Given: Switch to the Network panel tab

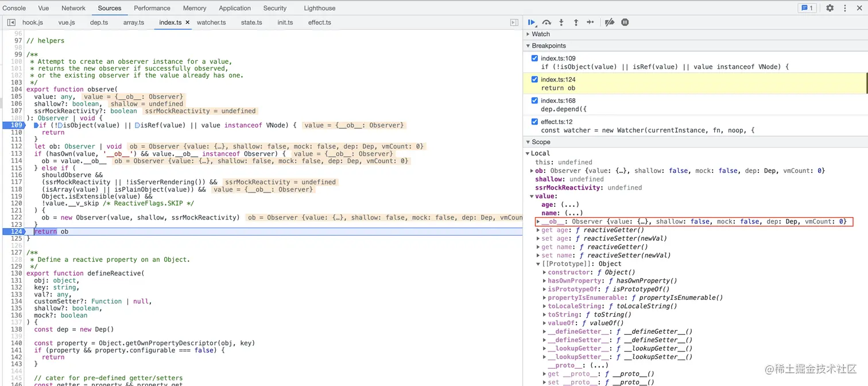Looking at the screenshot, I should coord(73,8).
